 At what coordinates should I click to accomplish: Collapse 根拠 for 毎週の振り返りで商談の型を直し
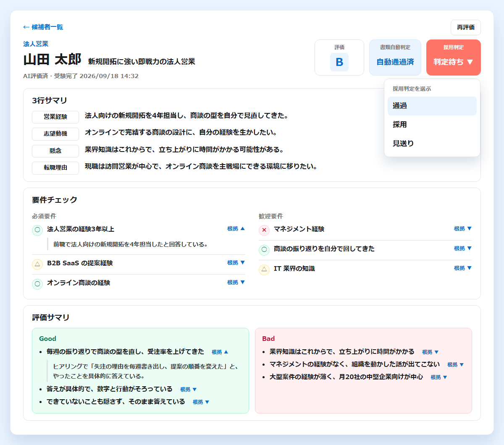coord(220,352)
